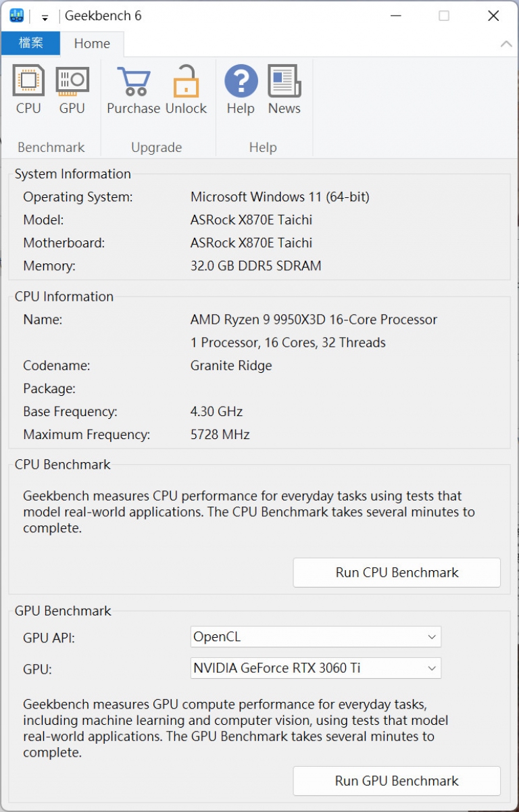The image size is (519, 812).
Task: Click the '1 Processor, 16 Cores, 32 Threads' text
Action: [288, 342]
